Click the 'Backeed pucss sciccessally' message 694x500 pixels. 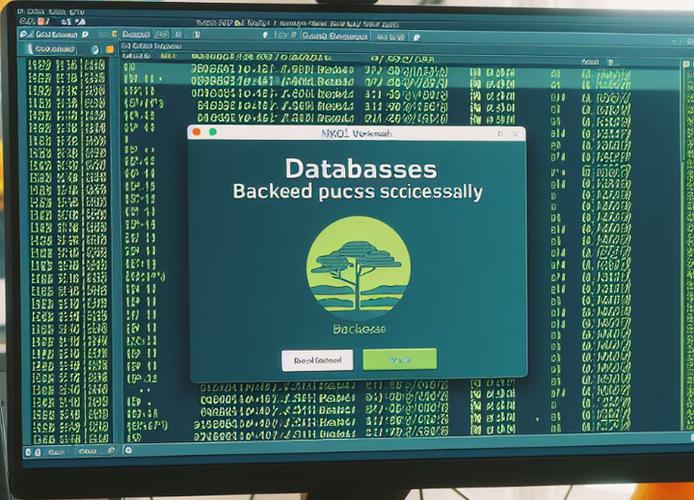tap(358, 192)
